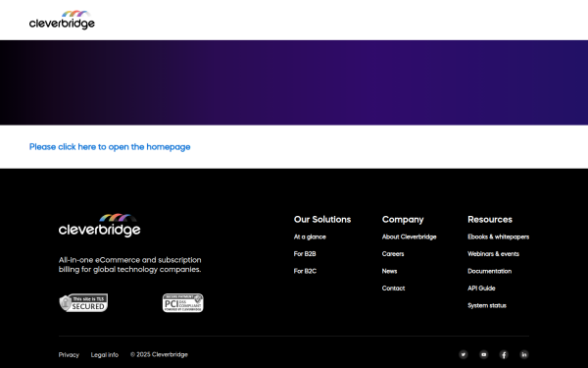Click the 'Our Solutions' heading
The width and height of the screenshot is (588, 368).
coord(322,219)
